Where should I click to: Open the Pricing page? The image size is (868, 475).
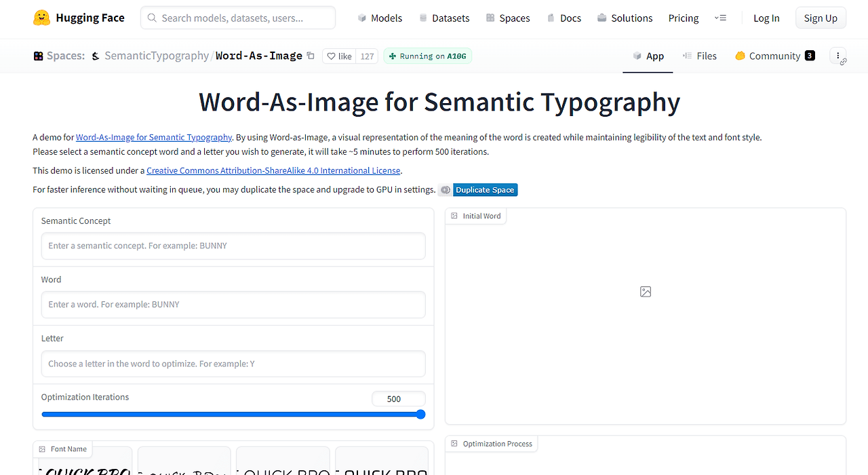coord(684,18)
